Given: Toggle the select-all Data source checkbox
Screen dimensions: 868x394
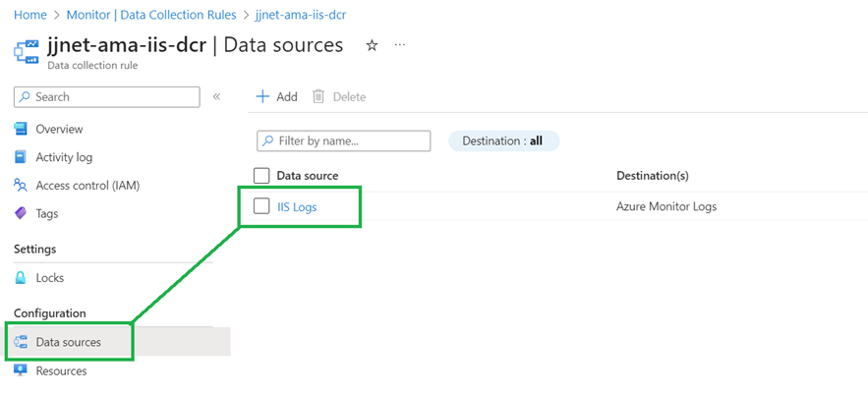Looking at the screenshot, I should pos(261,176).
